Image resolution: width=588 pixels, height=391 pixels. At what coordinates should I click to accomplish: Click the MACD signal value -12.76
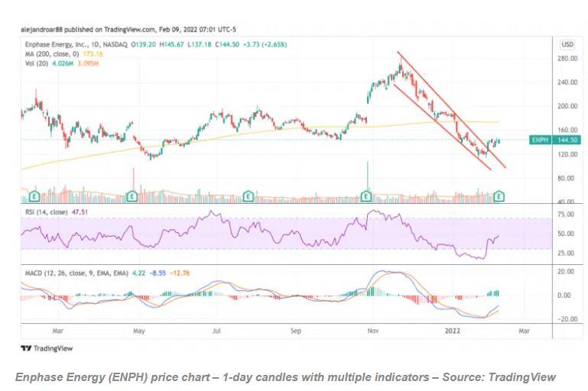180,273
